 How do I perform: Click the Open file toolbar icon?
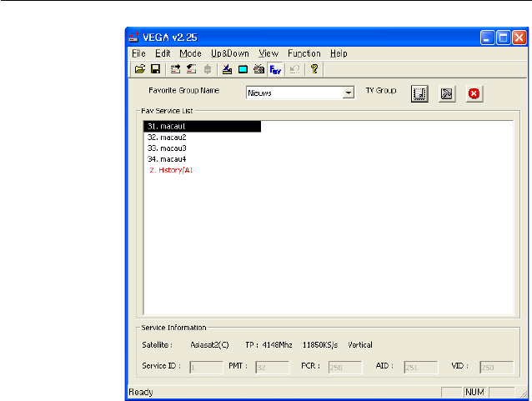tap(140, 69)
